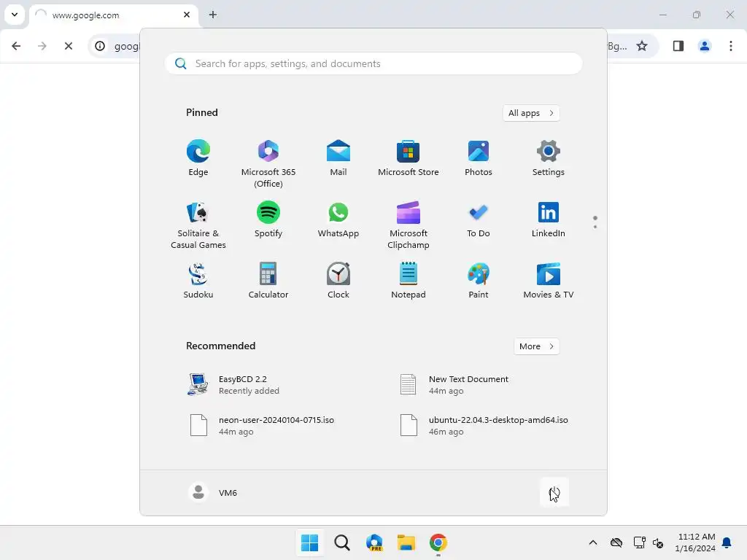
Task: Launch the Sudoku game
Action: [x=198, y=281]
